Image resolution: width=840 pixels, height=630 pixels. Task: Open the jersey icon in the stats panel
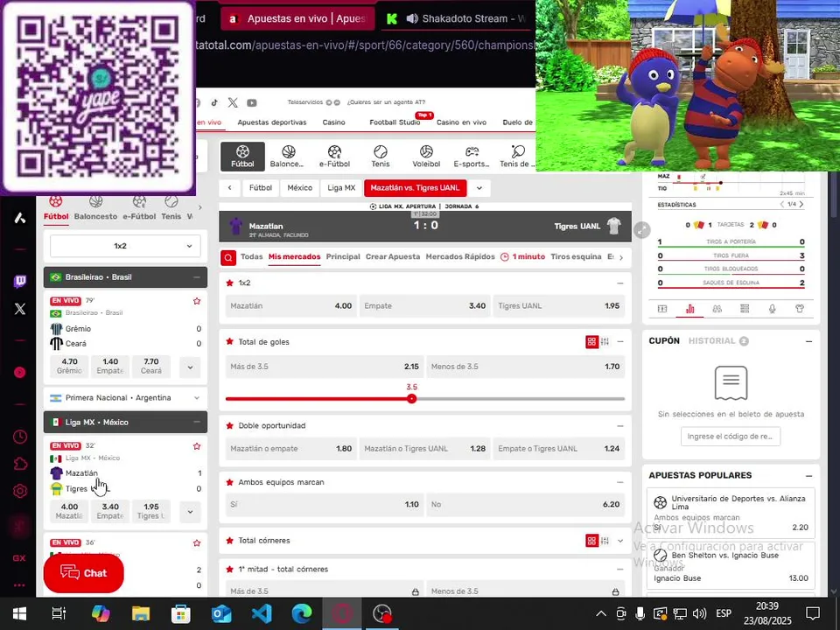799,309
